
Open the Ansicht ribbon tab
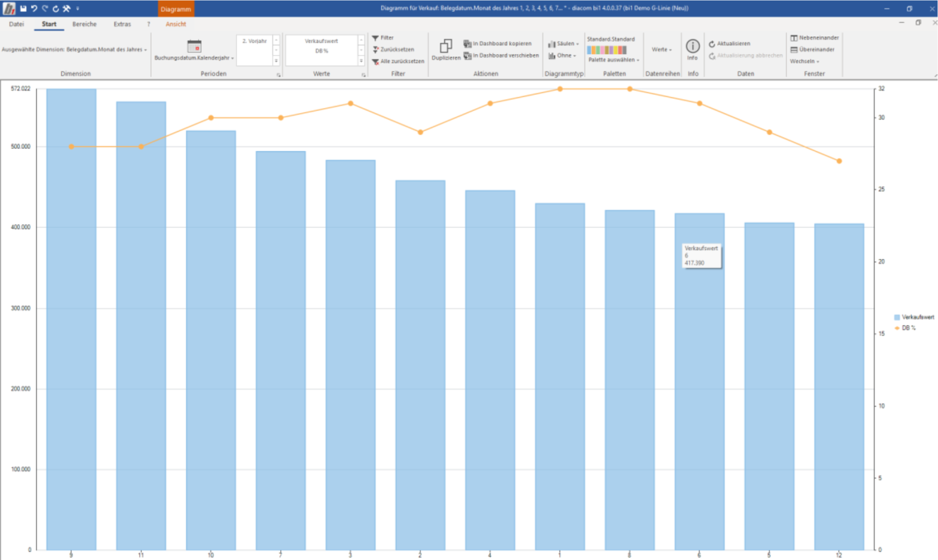(x=176, y=24)
